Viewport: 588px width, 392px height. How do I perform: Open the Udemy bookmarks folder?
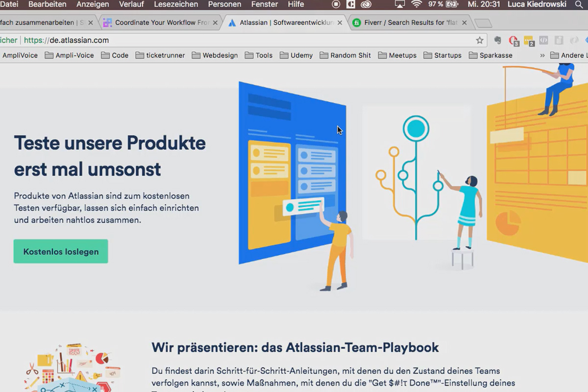click(x=300, y=55)
